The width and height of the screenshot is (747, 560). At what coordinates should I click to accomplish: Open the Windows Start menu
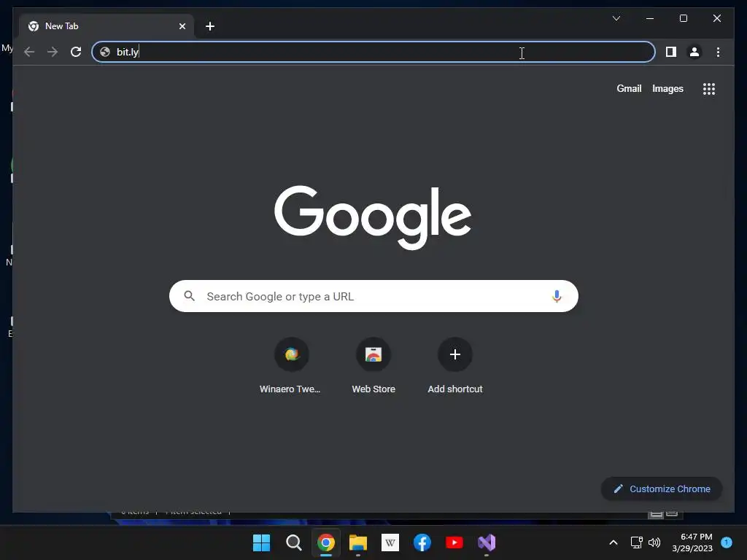click(x=262, y=542)
